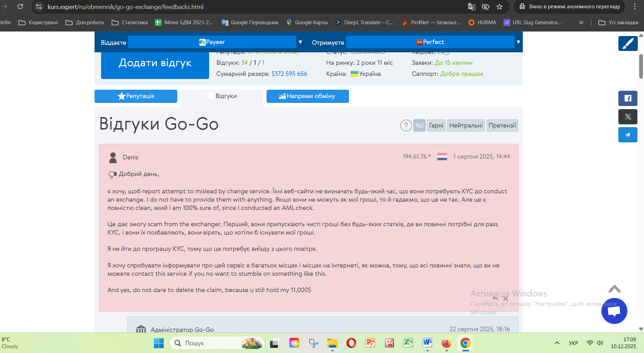Open Opera from the taskbar
The image size is (644, 353).
(351, 343)
